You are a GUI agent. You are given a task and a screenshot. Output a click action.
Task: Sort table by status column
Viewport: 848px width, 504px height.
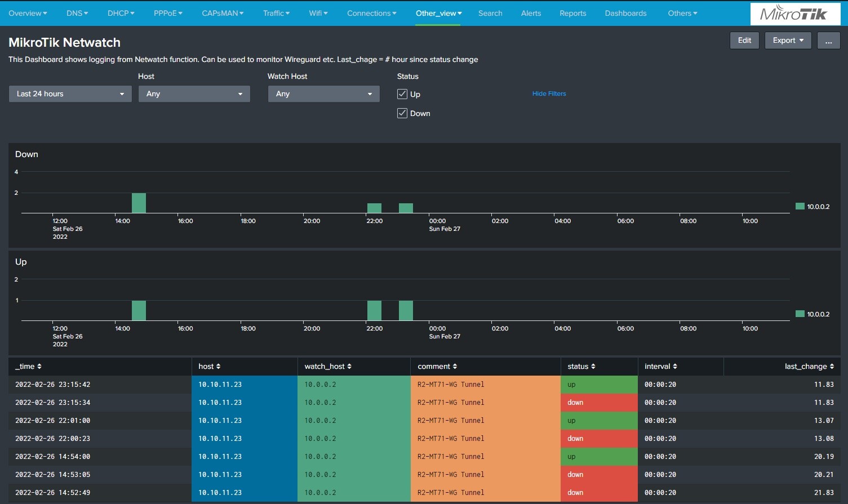581,367
